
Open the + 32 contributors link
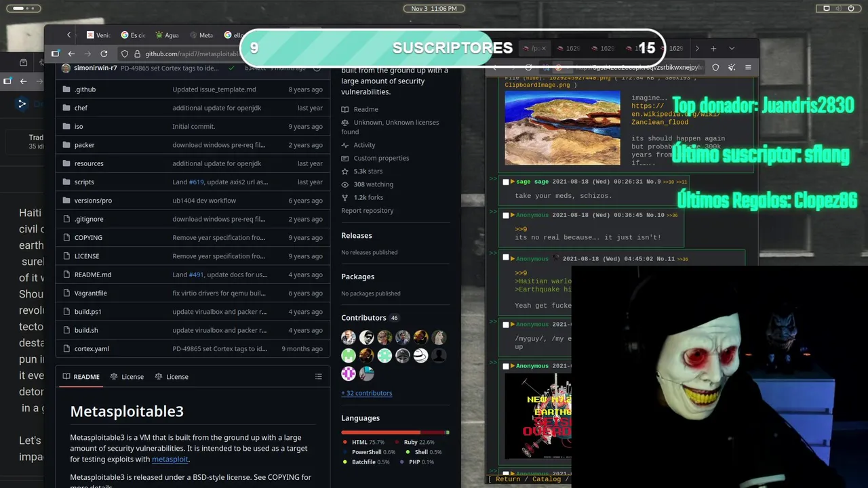[367, 393]
